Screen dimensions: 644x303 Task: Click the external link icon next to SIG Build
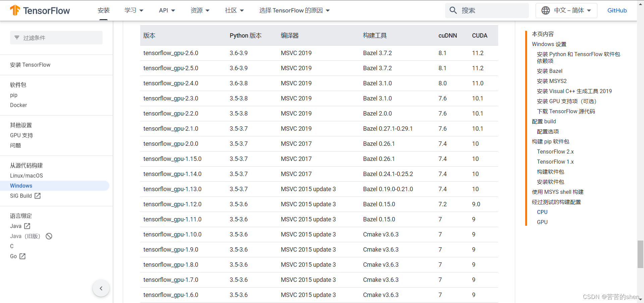(38, 196)
